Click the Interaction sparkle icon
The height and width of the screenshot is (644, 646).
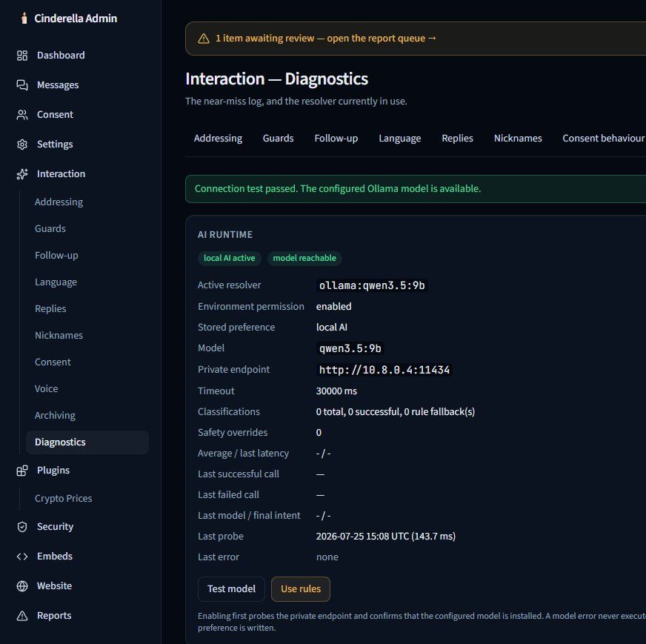[22, 174]
